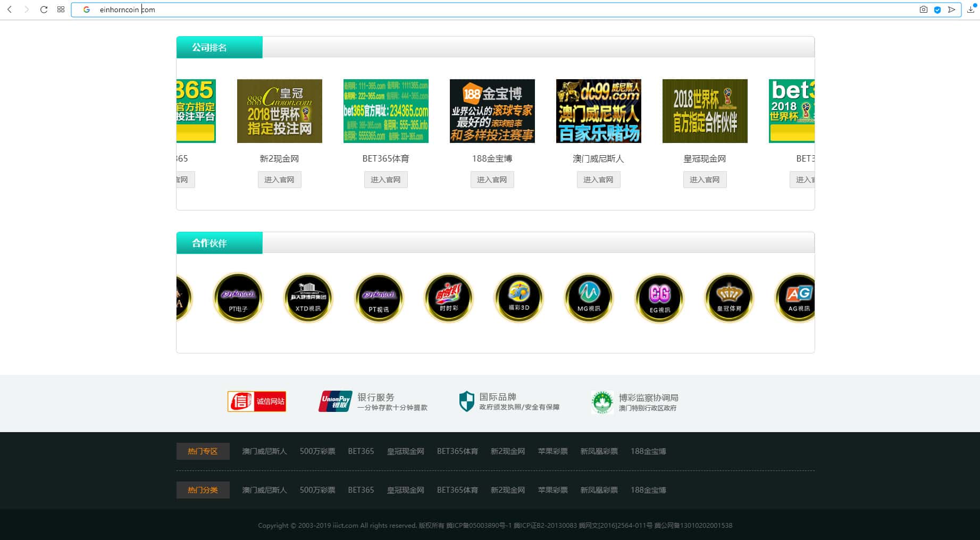
Task: Open the 皇冠体育 crown partner icon
Action: point(730,298)
